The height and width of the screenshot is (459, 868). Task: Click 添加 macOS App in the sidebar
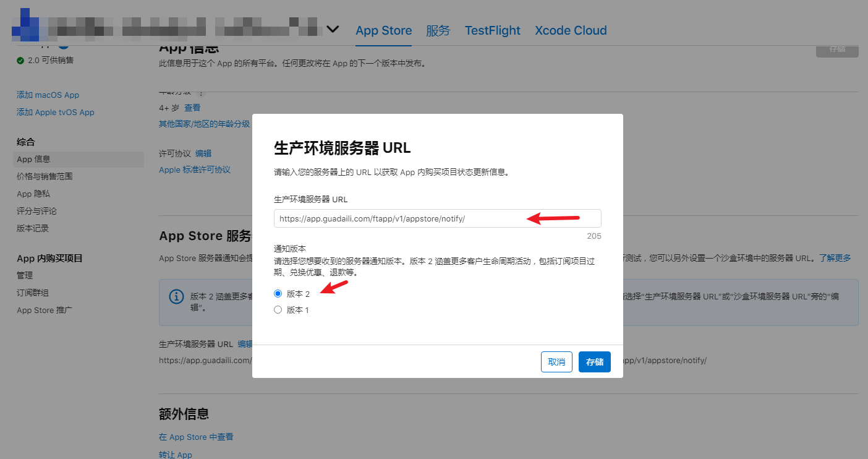point(48,95)
